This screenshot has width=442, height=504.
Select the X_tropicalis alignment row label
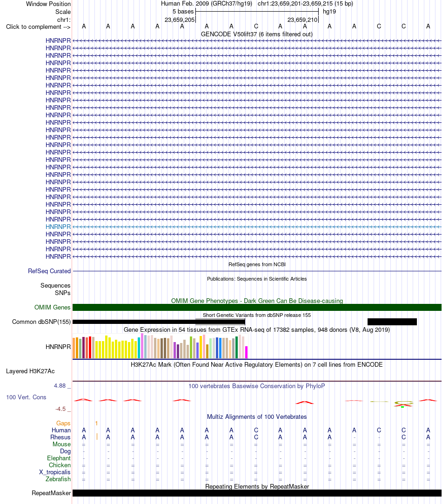pos(54,472)
